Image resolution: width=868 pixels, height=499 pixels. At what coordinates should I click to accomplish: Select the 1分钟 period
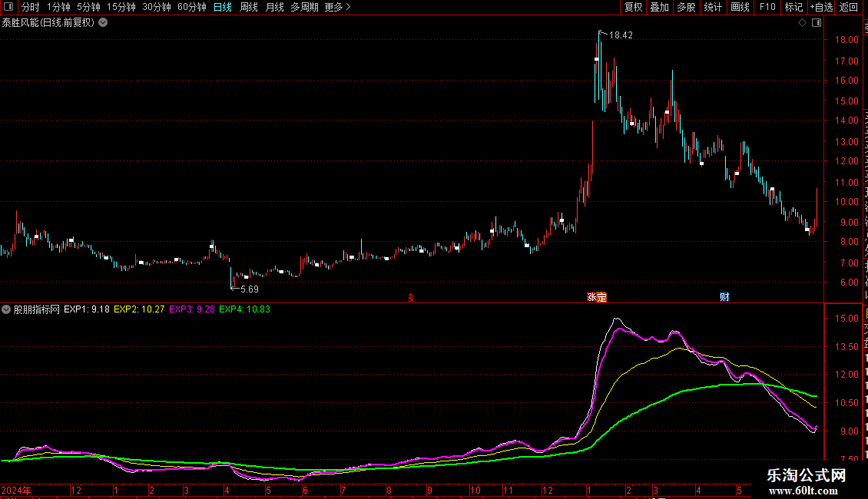coord(58,7)
